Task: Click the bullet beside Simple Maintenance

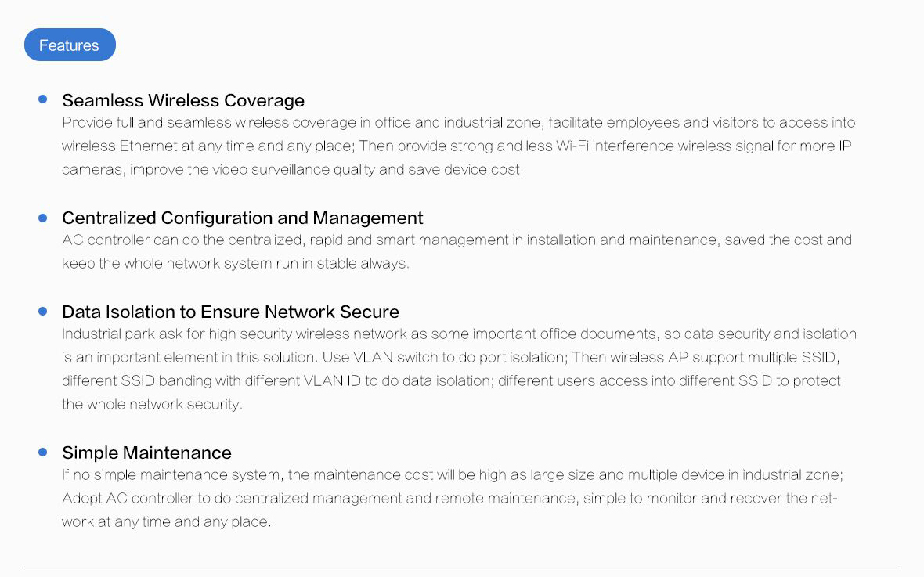Action: click(x=42, y=452)
